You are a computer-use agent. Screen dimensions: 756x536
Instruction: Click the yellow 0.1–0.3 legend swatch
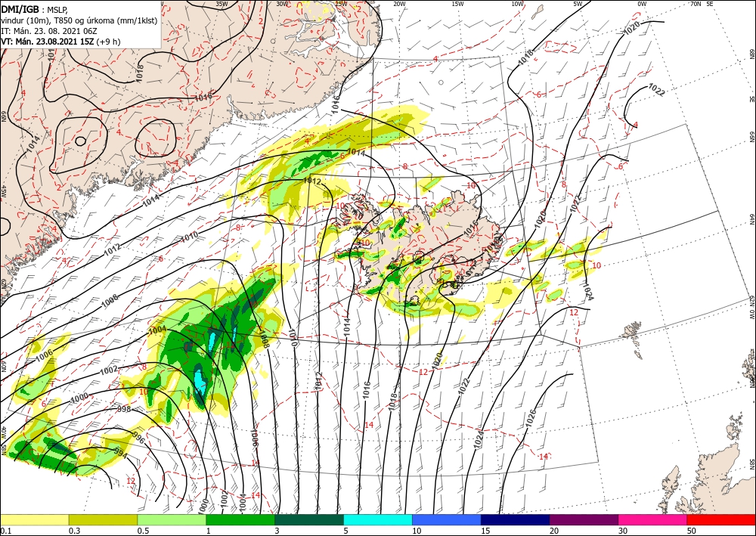[34, 519]
